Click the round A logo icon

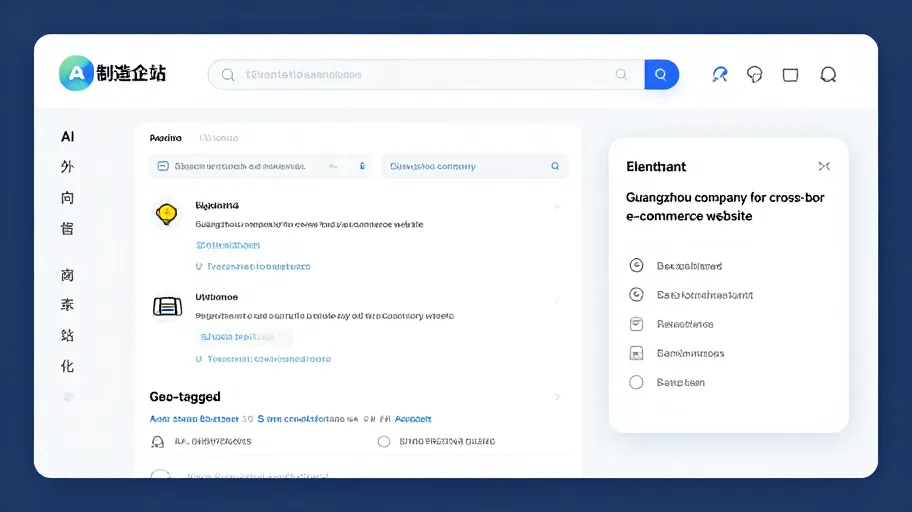pyautogui.click(x=76, y=73)
